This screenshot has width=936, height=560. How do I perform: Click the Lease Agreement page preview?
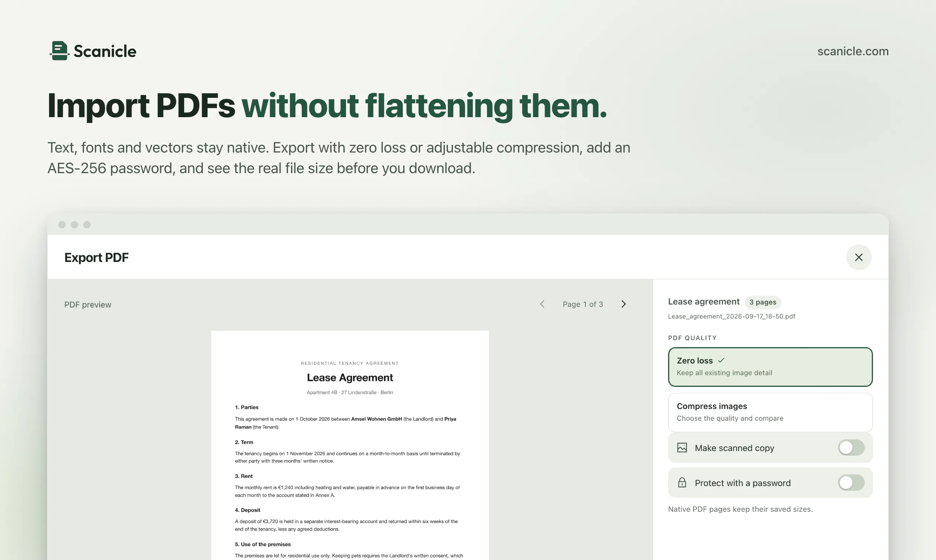point(350,445)
